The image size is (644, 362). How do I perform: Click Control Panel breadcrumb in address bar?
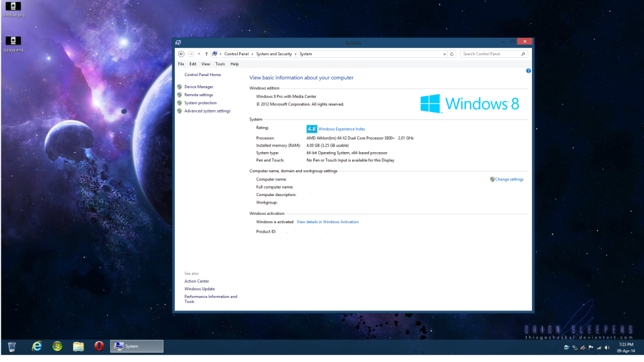pyautogui.click(x=236, y=54)
